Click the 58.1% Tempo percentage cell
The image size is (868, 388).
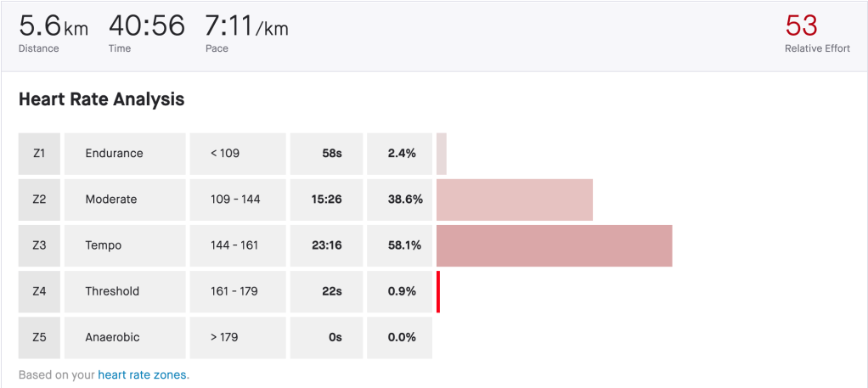(x=399, y=245)
